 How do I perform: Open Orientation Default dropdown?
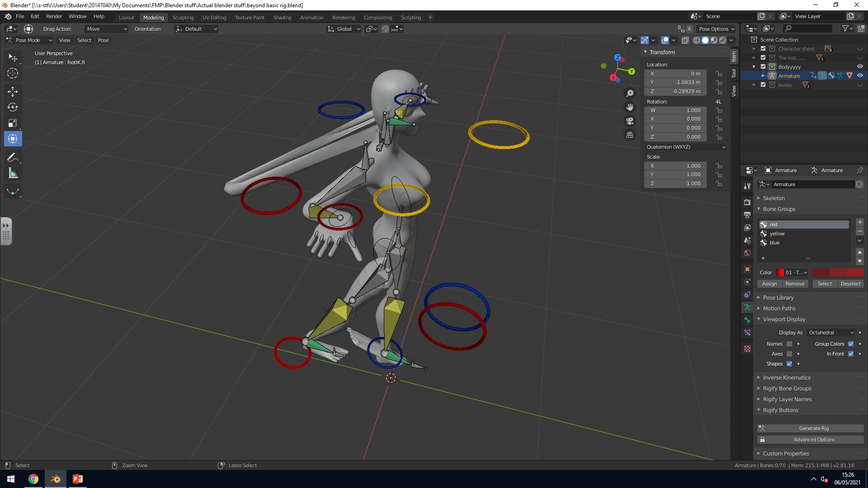coord(197,29)
